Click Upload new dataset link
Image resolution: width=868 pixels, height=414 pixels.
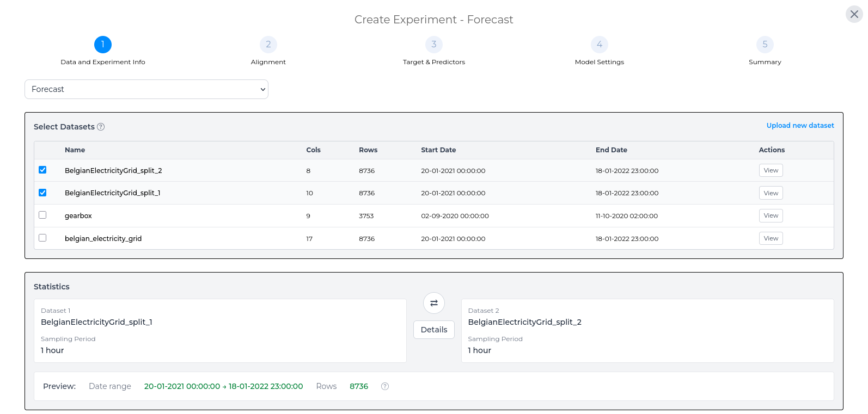[800, 126]
